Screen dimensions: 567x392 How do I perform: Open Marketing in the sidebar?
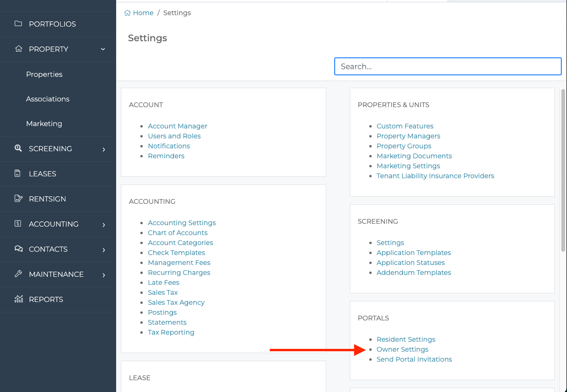point(44,124)
